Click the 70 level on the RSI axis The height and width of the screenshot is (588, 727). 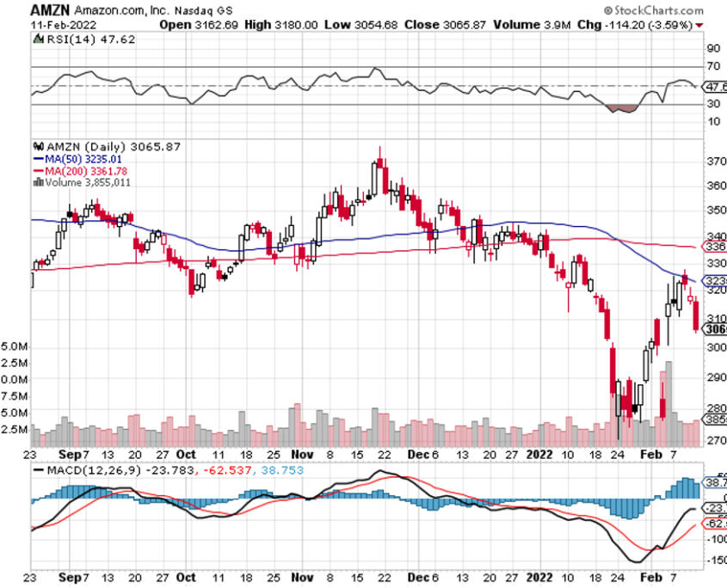click(x=713, y=66)
